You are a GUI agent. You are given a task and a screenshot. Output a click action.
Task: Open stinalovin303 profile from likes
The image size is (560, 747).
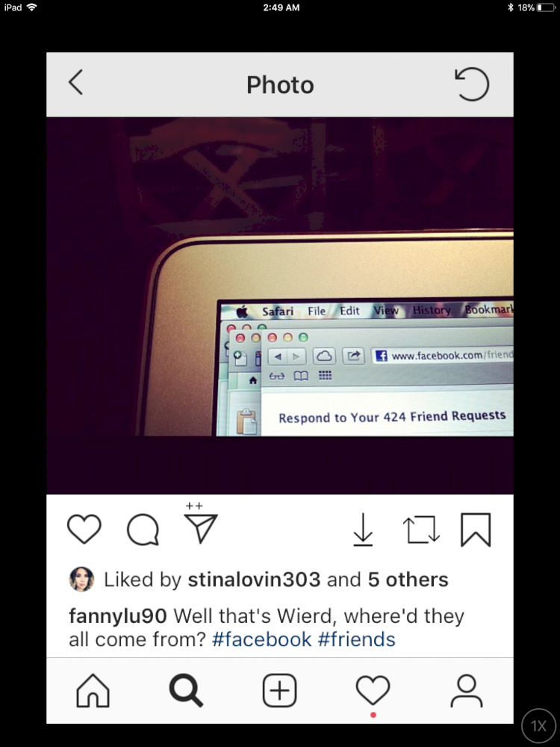pyautogui.click(x=254, y=580)
